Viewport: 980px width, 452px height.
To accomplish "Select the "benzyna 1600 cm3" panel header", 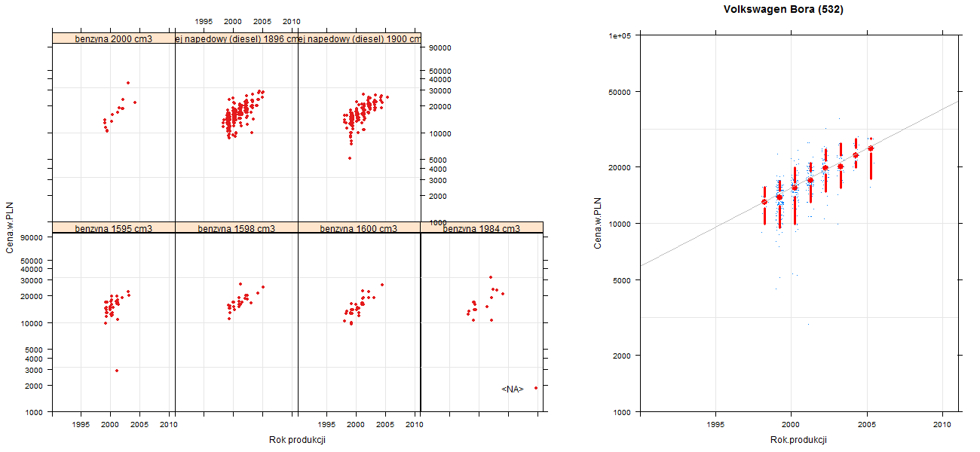I will (x=359, y=228).
